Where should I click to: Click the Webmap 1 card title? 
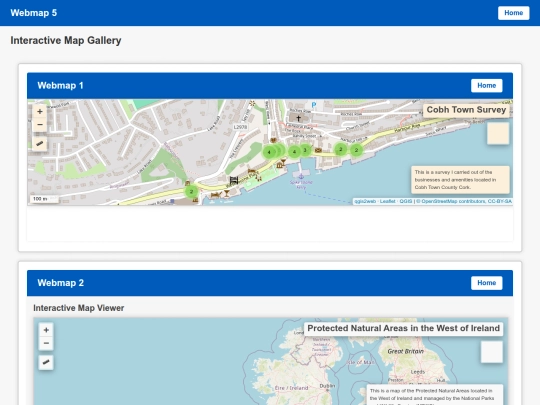60,85
